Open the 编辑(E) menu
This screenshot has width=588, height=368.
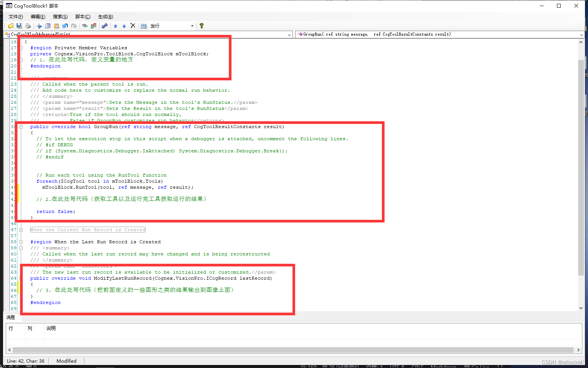coord(38,17)
